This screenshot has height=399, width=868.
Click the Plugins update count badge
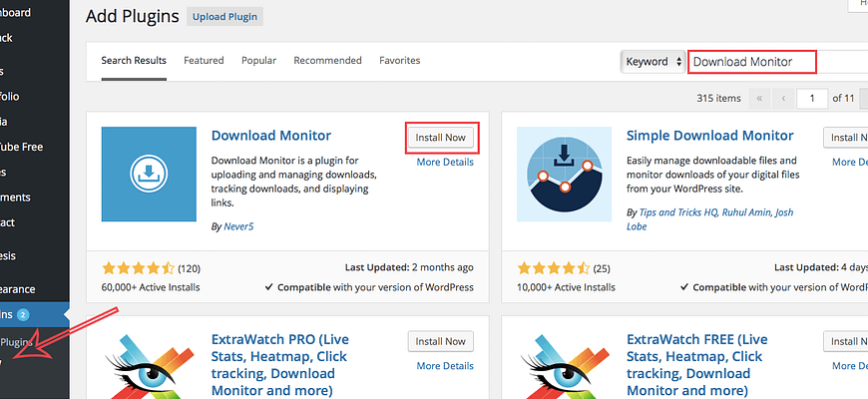pos(23,315)
